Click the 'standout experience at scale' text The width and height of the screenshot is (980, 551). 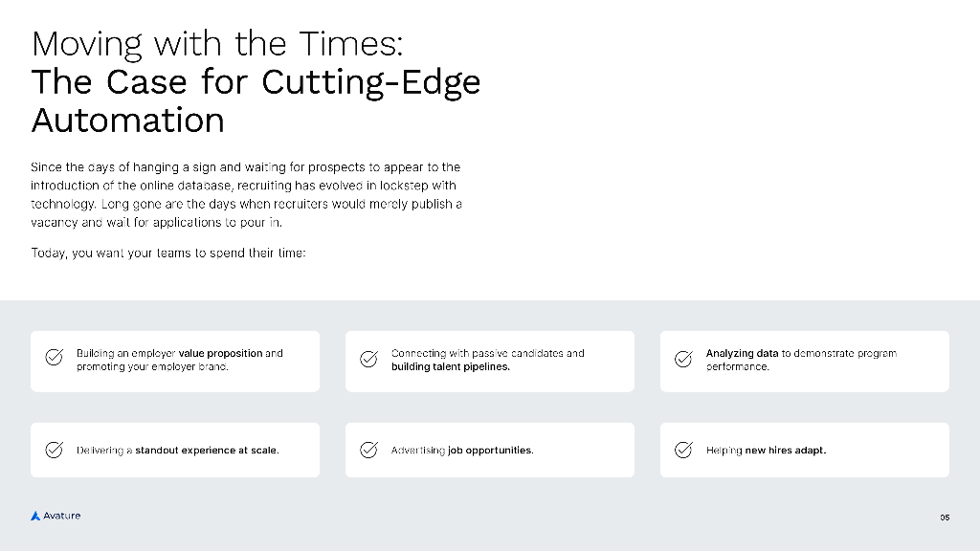207,450
